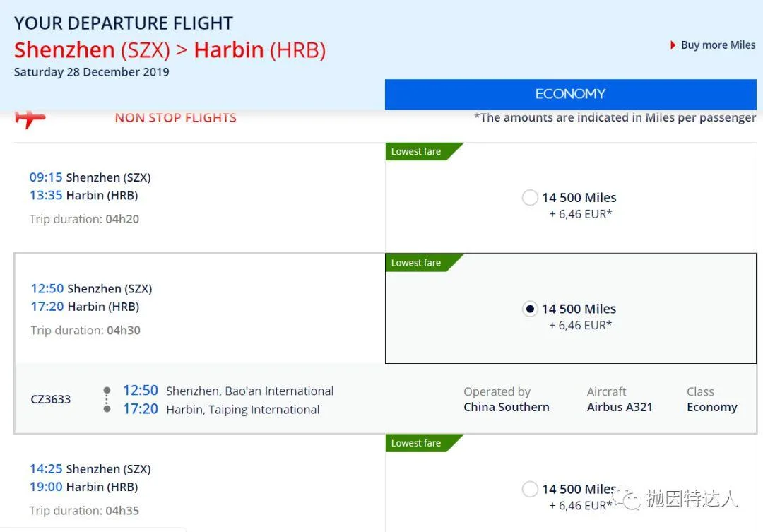Click the Lowest fare badge on first flight
This screenshot has width=763, height=532.
(417, 152)
